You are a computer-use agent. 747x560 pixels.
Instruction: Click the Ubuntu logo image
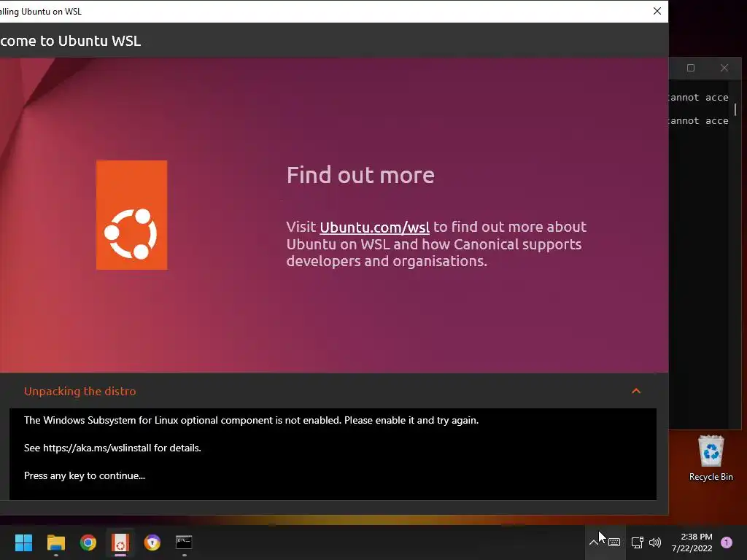coord(131,215)
